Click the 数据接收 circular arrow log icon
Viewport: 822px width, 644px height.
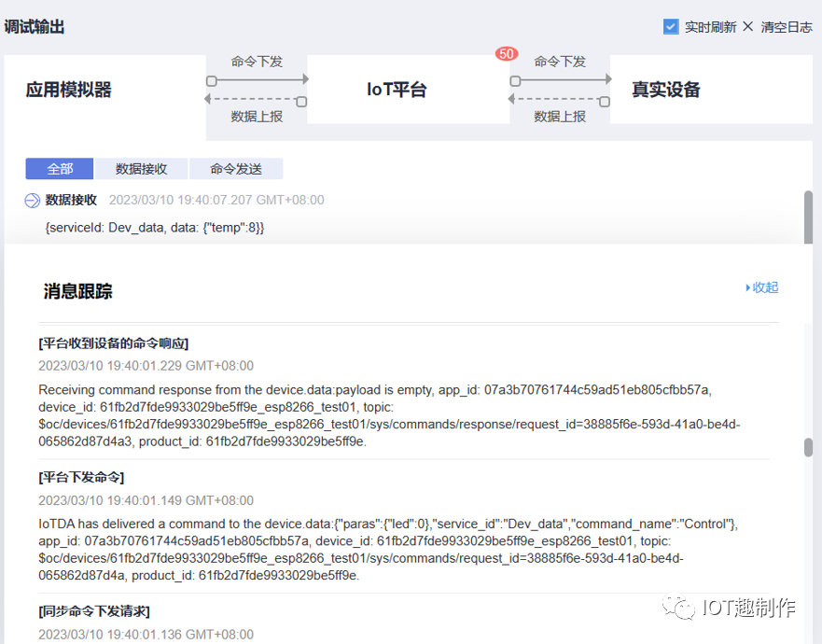click(x=33, y=201)
